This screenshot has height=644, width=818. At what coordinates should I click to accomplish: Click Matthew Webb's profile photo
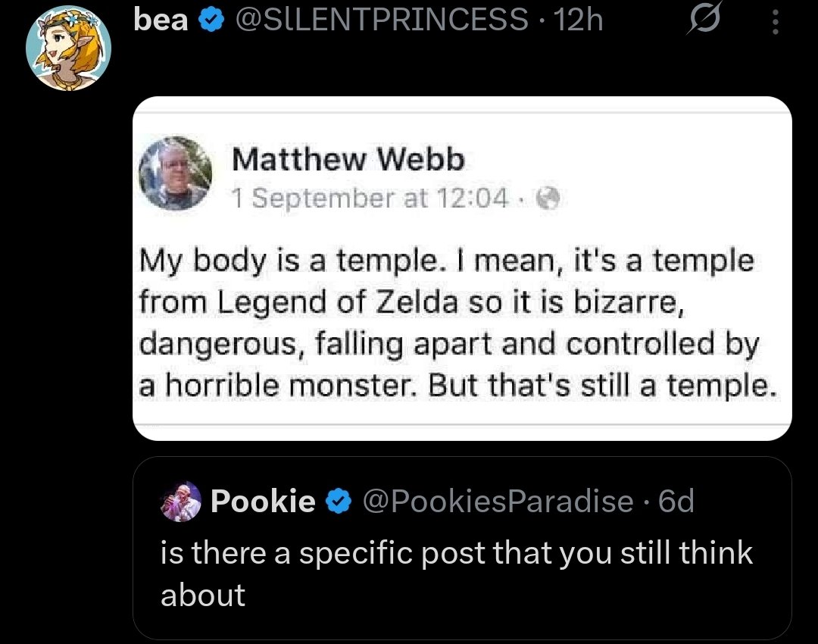(176, 175)
